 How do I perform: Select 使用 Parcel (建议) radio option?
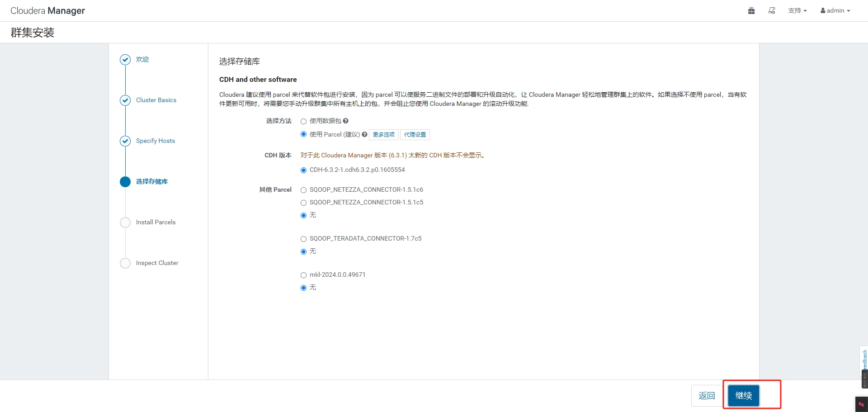point(304,134)
